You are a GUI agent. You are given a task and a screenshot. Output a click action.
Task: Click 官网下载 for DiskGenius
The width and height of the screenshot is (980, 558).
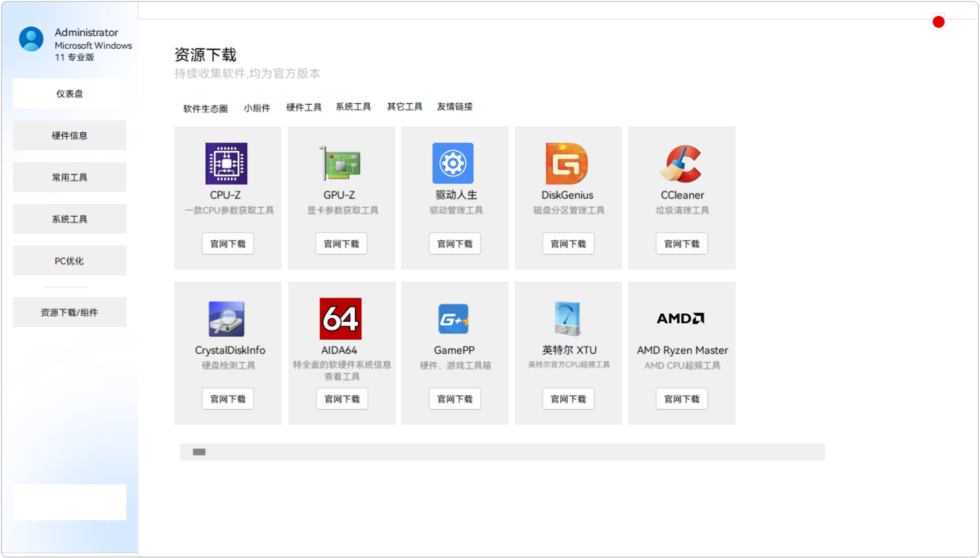pyautogui.click(x=568, y=244)
